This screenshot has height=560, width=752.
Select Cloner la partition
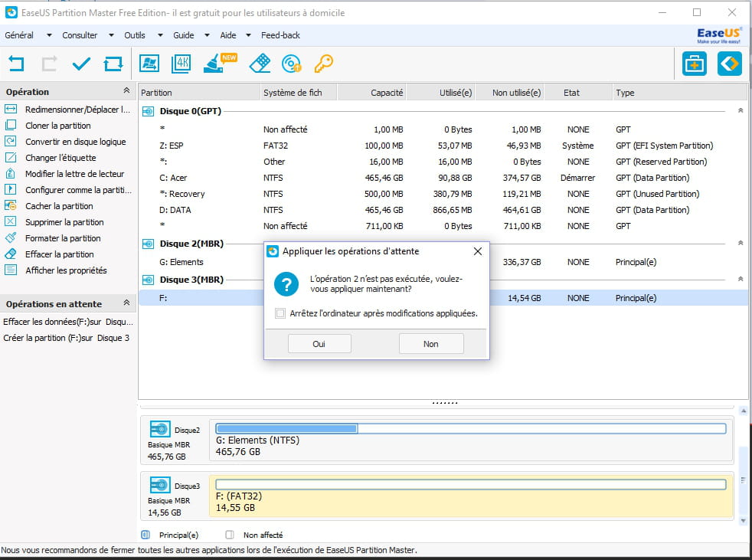point(47,126)
